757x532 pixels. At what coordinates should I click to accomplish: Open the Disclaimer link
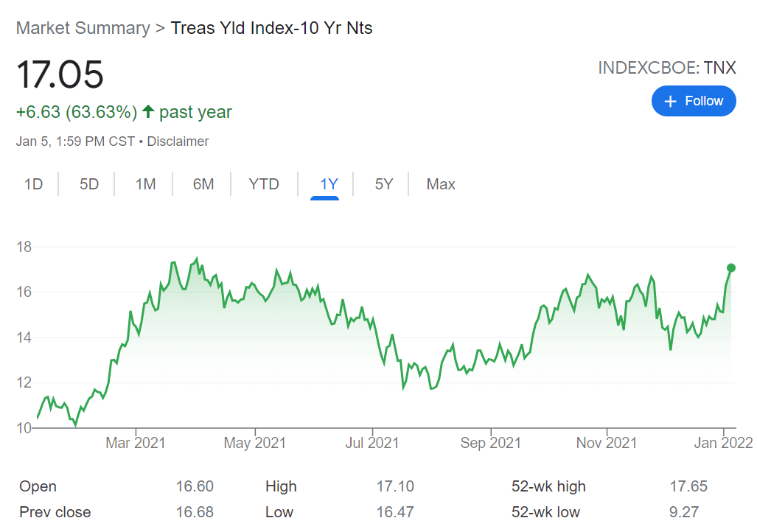click(x=178, y=141)
